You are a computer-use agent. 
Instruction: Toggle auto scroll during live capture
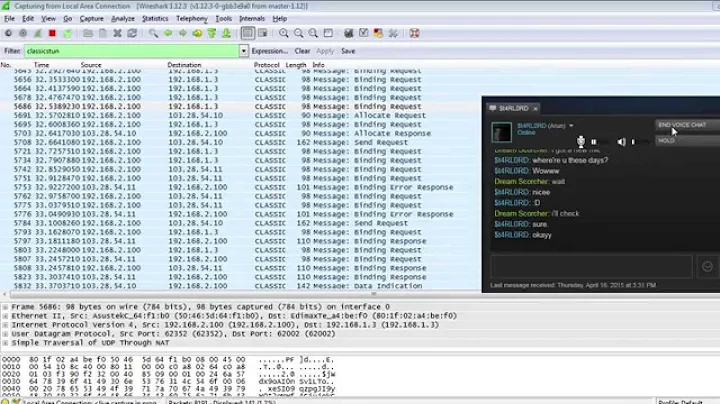(x=262, y=33)
